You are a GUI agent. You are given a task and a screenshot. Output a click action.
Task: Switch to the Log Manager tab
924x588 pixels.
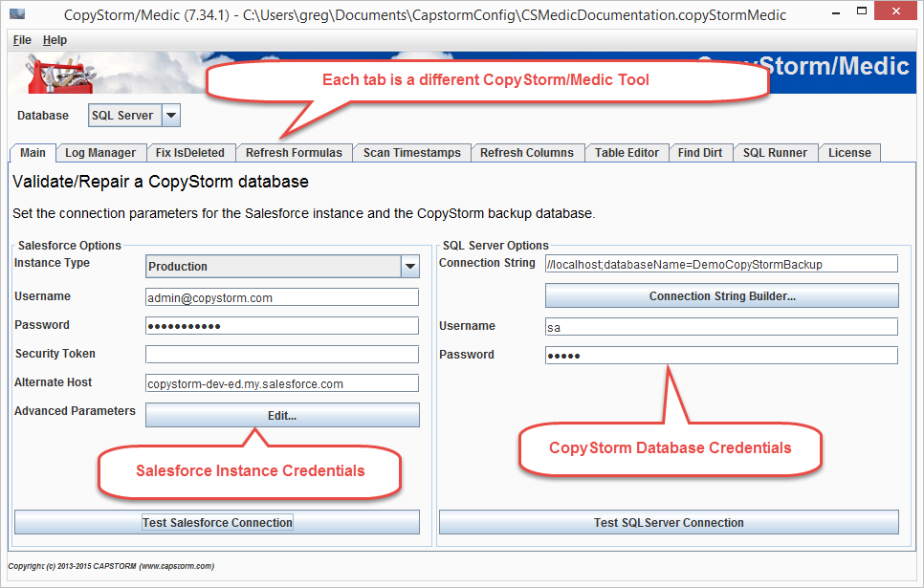tap(100, 153)
